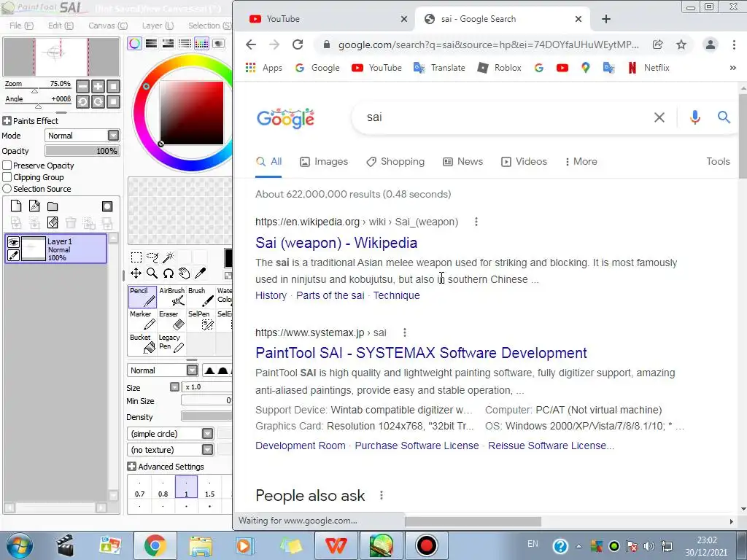Click the layer Opacity slider bar
Screen dimensions: 747x560
[x=82, y=151]
